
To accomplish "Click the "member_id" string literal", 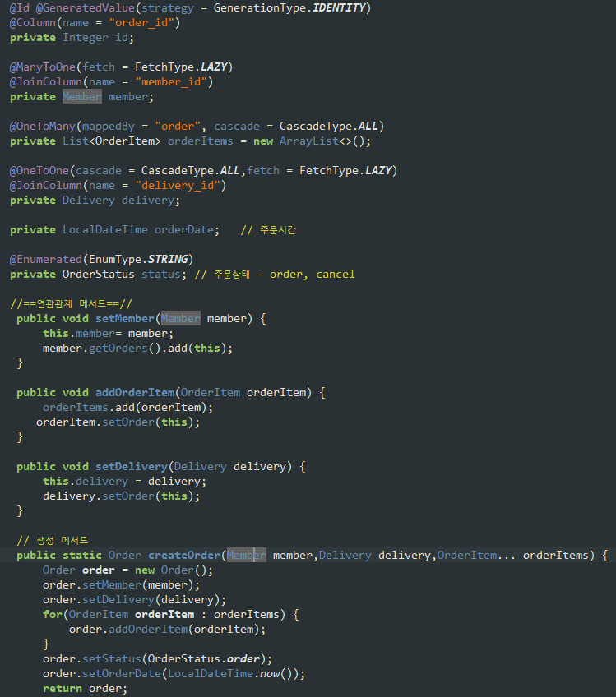I will click(x=171, y=82).
